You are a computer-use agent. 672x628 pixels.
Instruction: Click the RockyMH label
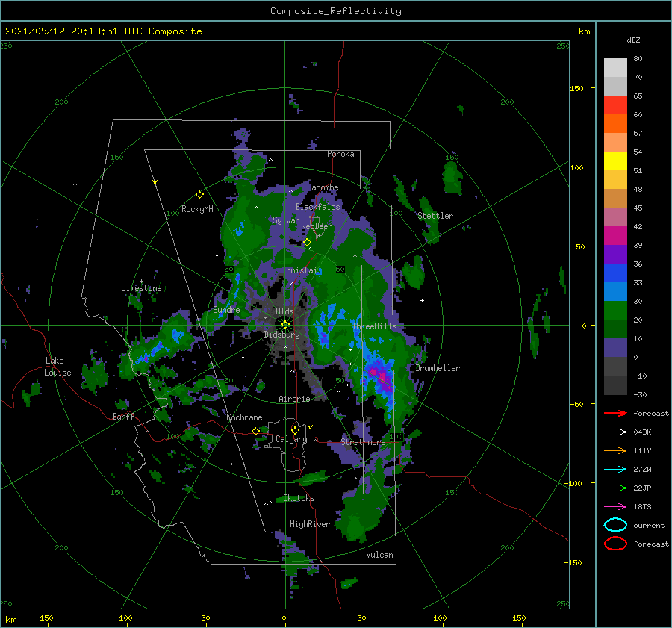[197, 209]
